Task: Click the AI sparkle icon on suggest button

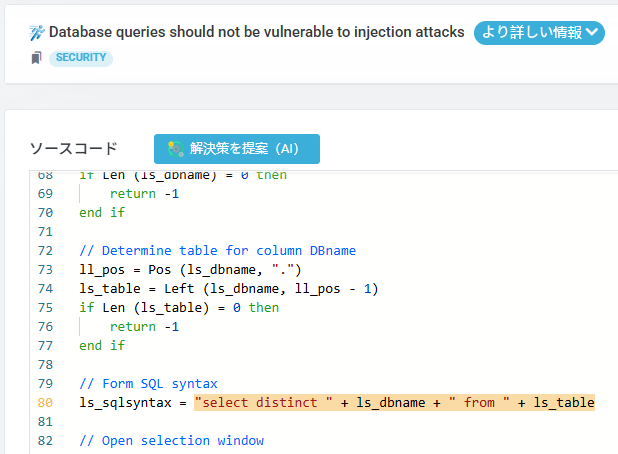Action: (x=175, y=149)
